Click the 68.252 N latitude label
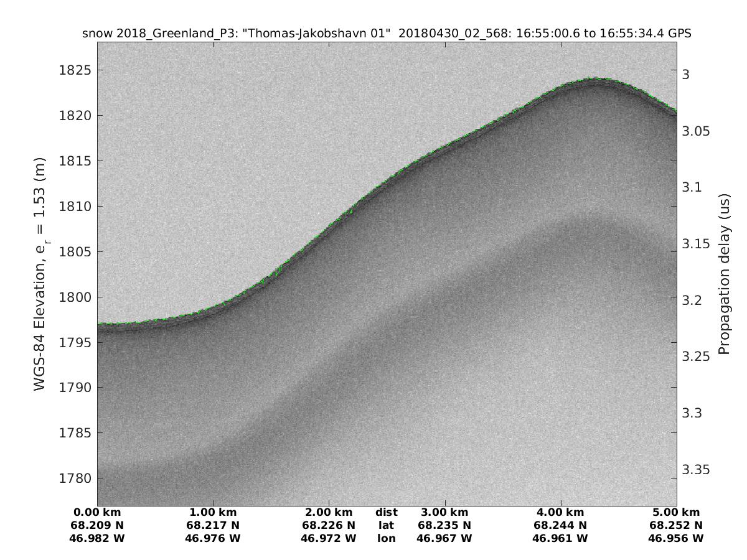Screen dimensions: 747x560 [676, 525]
